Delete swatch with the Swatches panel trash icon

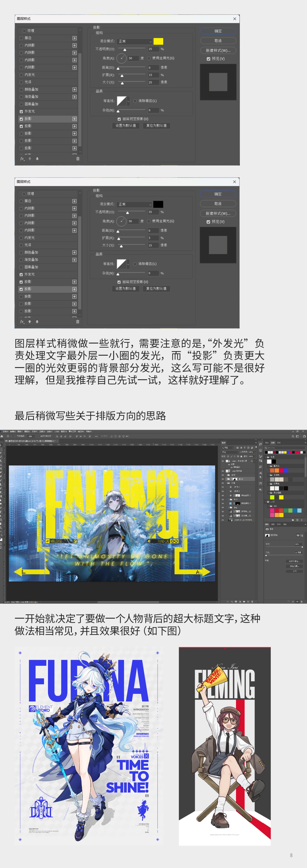coord(301,520)
